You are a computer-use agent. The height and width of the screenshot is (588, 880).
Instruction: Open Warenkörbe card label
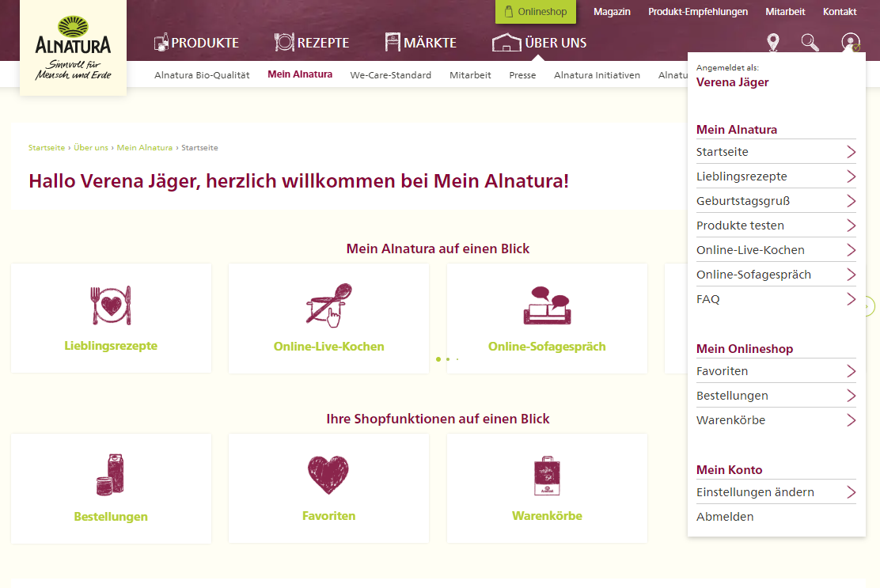tap(547, 516)
